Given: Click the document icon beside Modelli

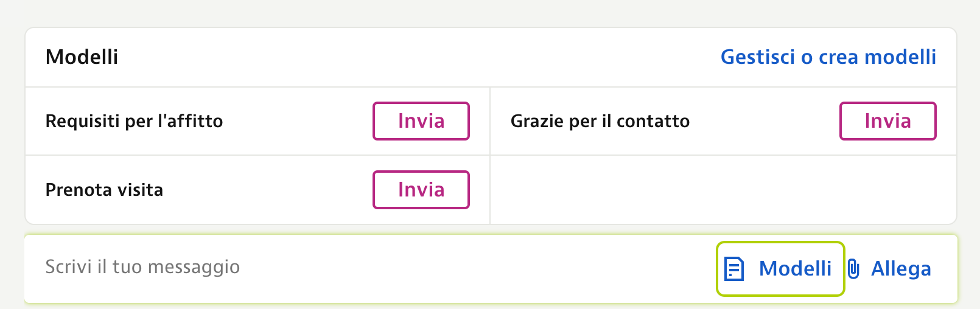Looking at the screenshot, I should (734, 269).
